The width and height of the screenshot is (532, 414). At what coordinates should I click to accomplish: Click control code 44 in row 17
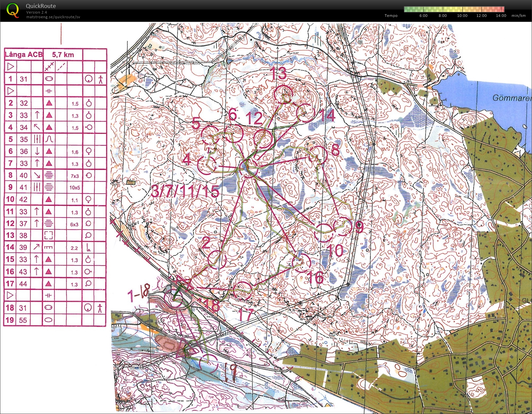tap(23, 284)
